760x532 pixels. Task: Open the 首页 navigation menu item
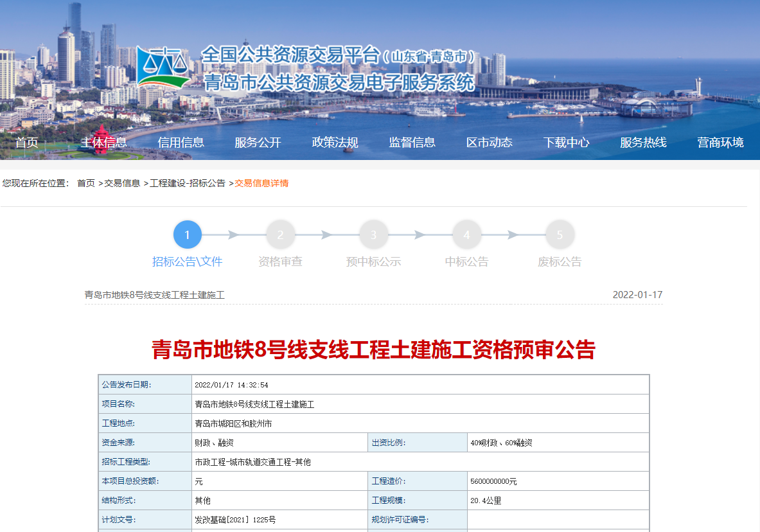pos(27,143)
